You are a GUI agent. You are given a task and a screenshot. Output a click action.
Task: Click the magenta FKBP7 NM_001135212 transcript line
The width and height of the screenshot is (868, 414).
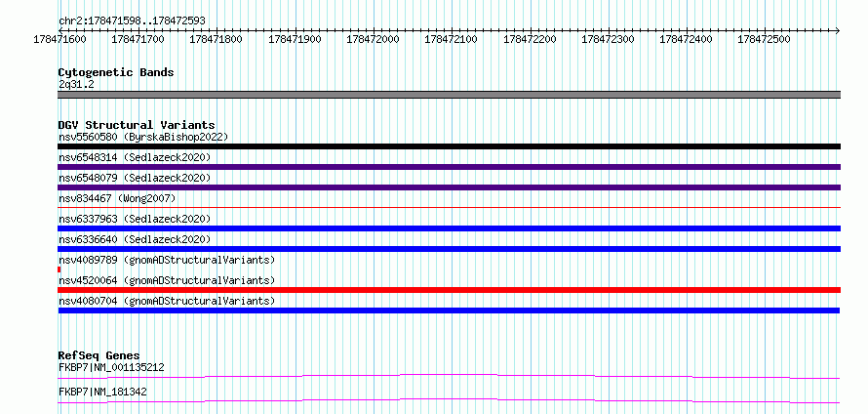tap(449, 376)
